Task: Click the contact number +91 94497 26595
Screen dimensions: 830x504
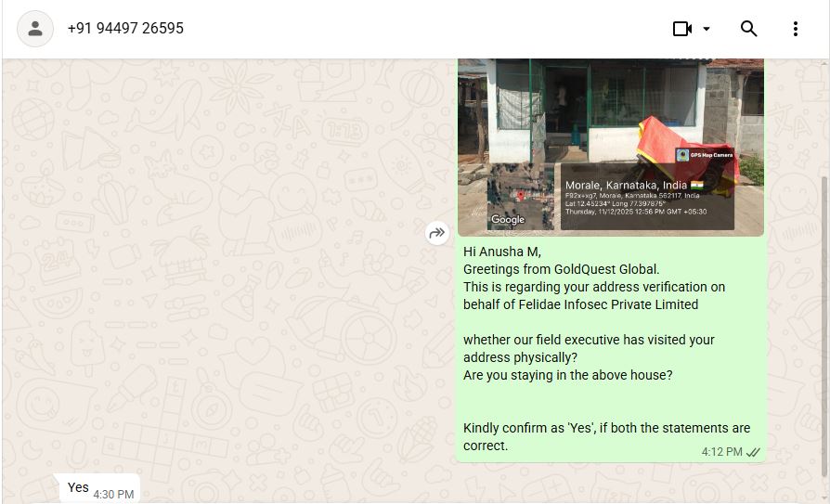Action: [x=125, y=28]
